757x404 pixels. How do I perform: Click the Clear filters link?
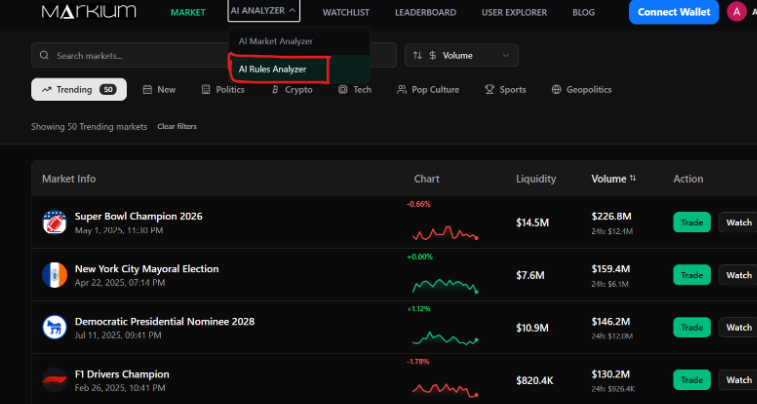[177, 126]
